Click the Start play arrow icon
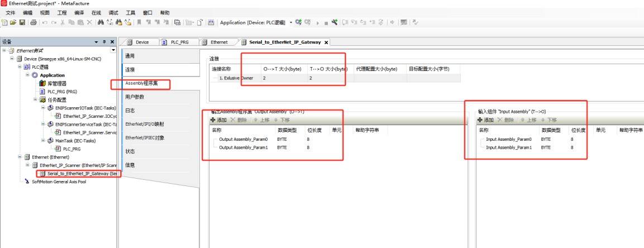The height and width of the screenshot is (248, 644). 318,22
